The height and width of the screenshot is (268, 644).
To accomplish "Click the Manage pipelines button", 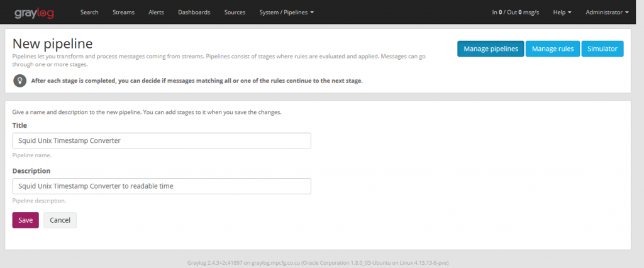I will [x=491, y=49].
